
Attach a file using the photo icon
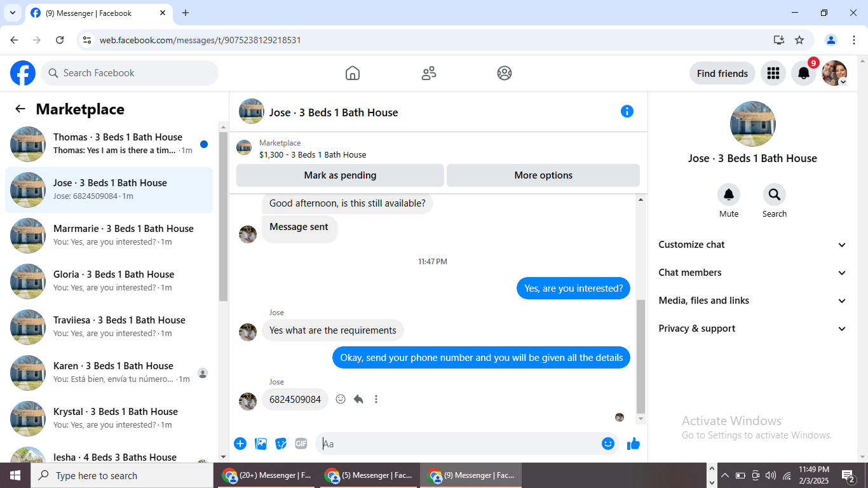click(x=261, y=444)
